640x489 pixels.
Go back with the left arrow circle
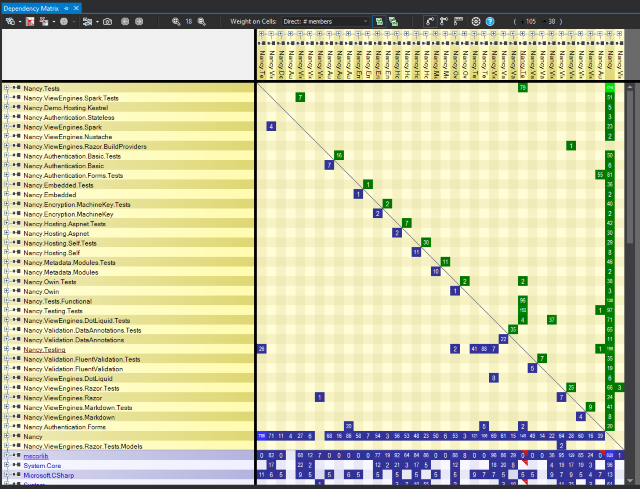[125, 21]
